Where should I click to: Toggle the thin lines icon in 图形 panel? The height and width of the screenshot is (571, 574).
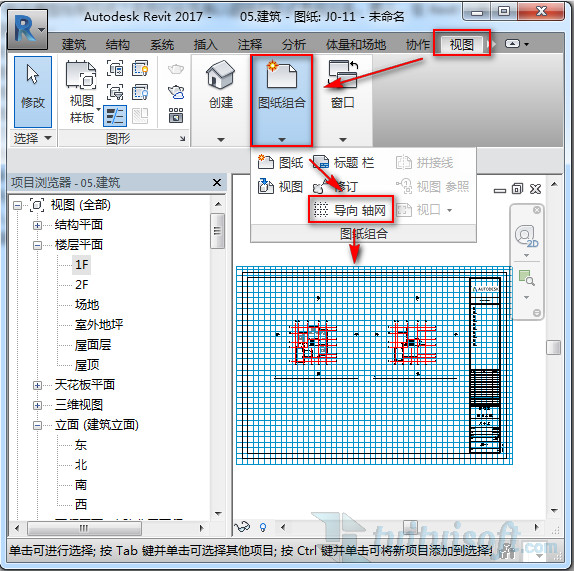tap(115, 116)
